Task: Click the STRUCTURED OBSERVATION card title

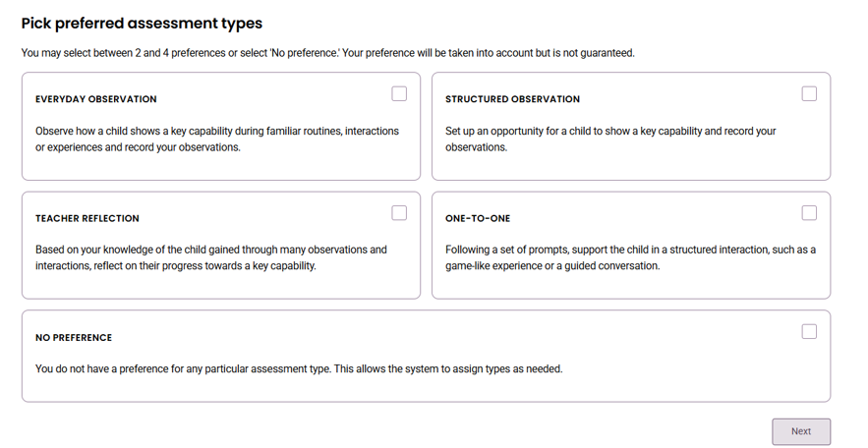Action: pos(512,99)
